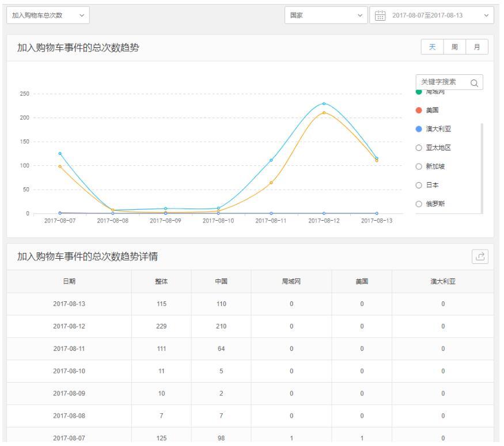This screenshot has height=446, width=504.
Task: Select table row date 2017-08-10
Action: pos(69,371)
